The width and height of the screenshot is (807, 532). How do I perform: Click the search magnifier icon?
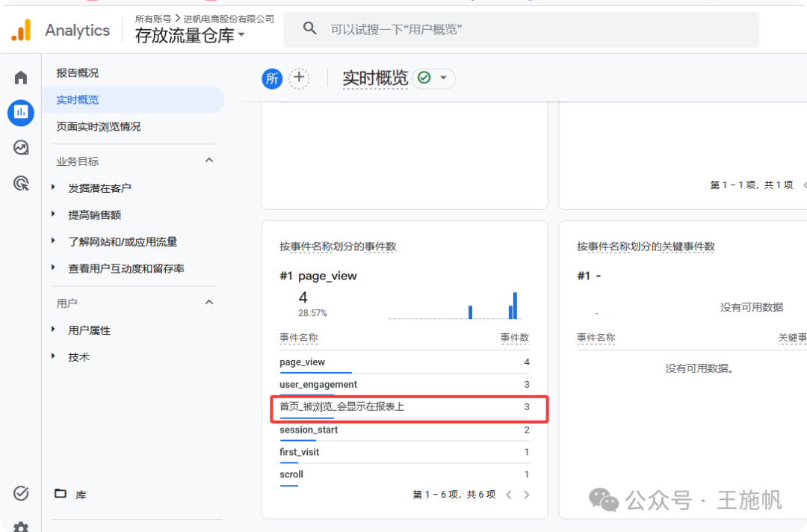(309, 28)
